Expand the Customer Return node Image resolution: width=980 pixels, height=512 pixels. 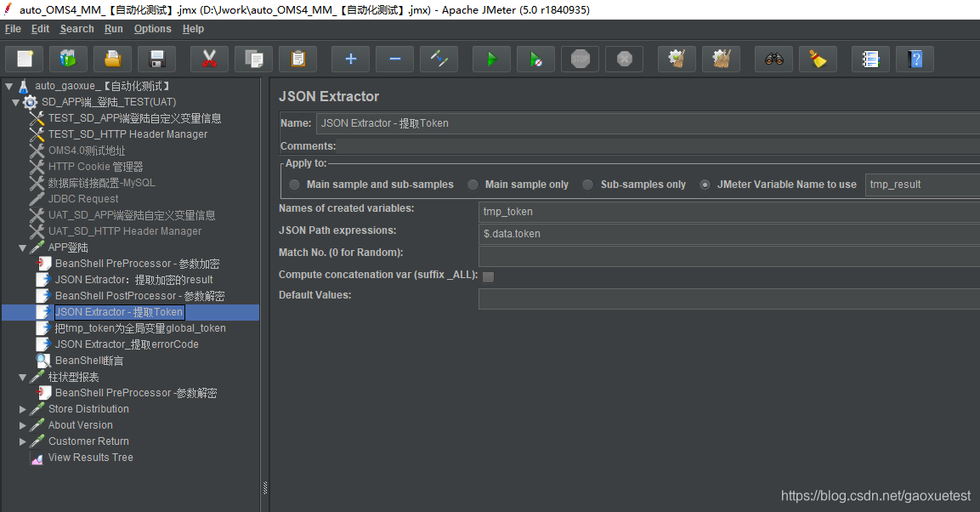pos(22,442)
